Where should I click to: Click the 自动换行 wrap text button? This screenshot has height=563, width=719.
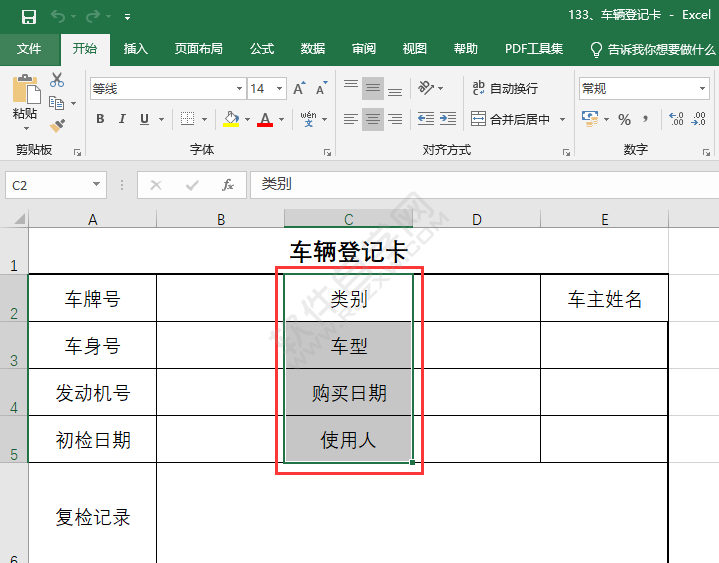(x=505, y=89)
